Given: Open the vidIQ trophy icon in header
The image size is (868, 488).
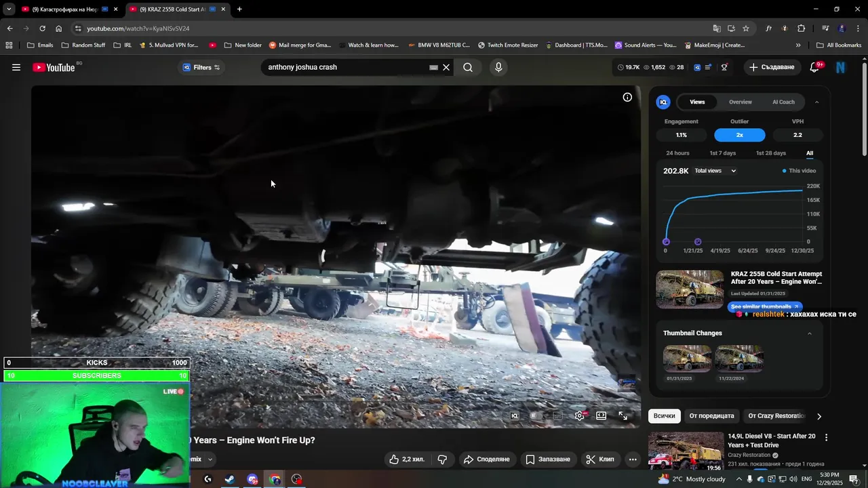Looking at the screenshot, I should [724, 67].
